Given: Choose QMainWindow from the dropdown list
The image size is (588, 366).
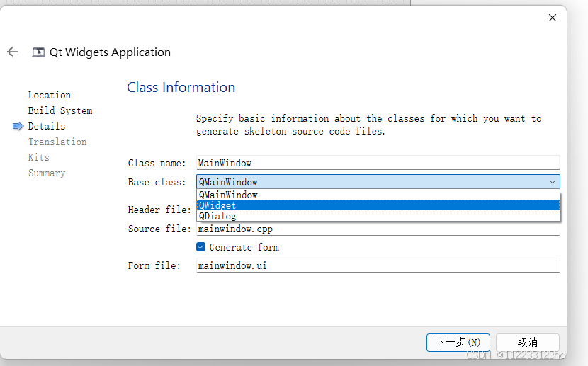Looking at the screenshot, I should pyautogui.click(x=378, y=195).
